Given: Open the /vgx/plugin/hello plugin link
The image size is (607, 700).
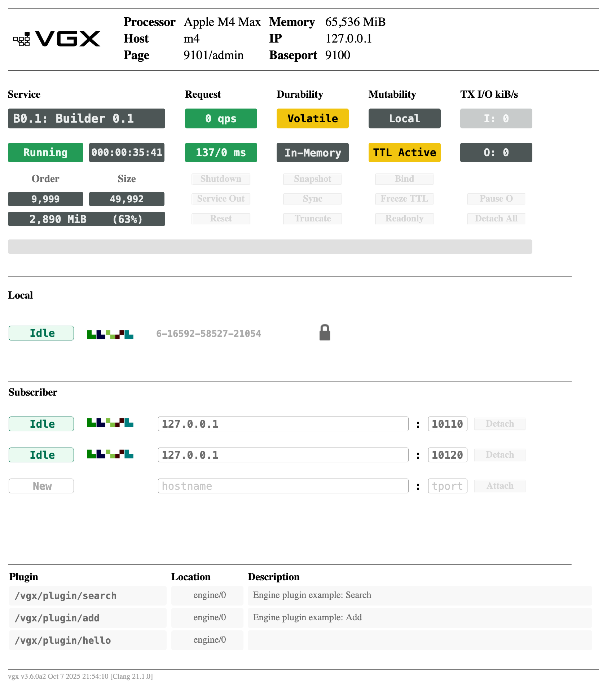Looking at the screenshot, I should (x=63, y=640).
